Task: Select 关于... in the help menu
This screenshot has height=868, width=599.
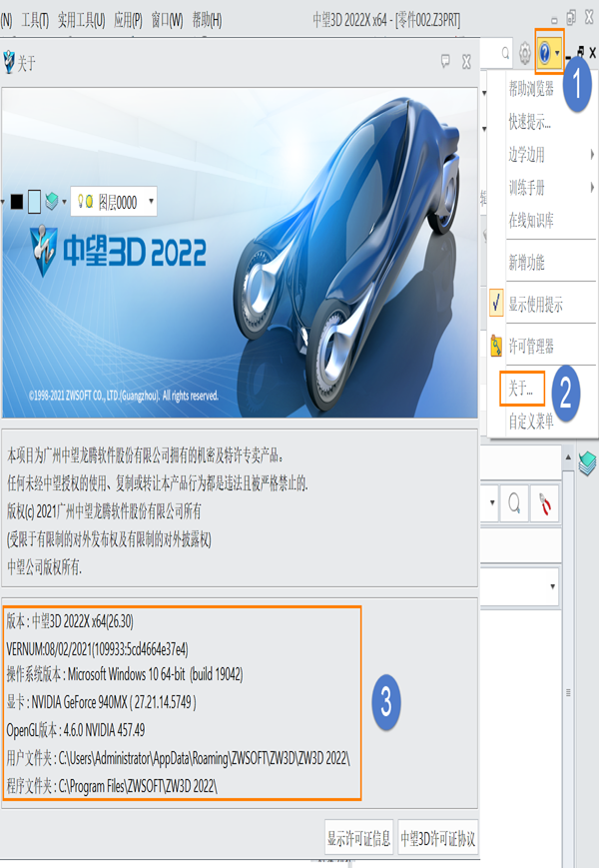Action: [x=521, y=389]
